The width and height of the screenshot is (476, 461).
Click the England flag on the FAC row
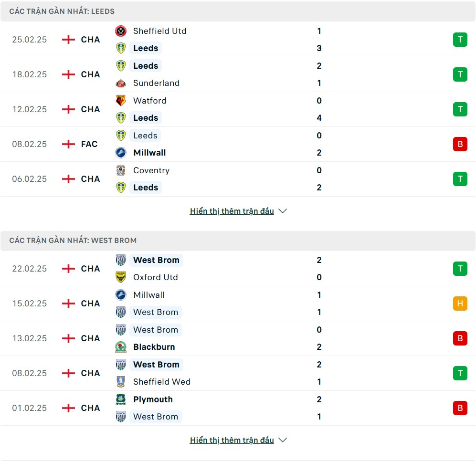click(x=69, y=144)
